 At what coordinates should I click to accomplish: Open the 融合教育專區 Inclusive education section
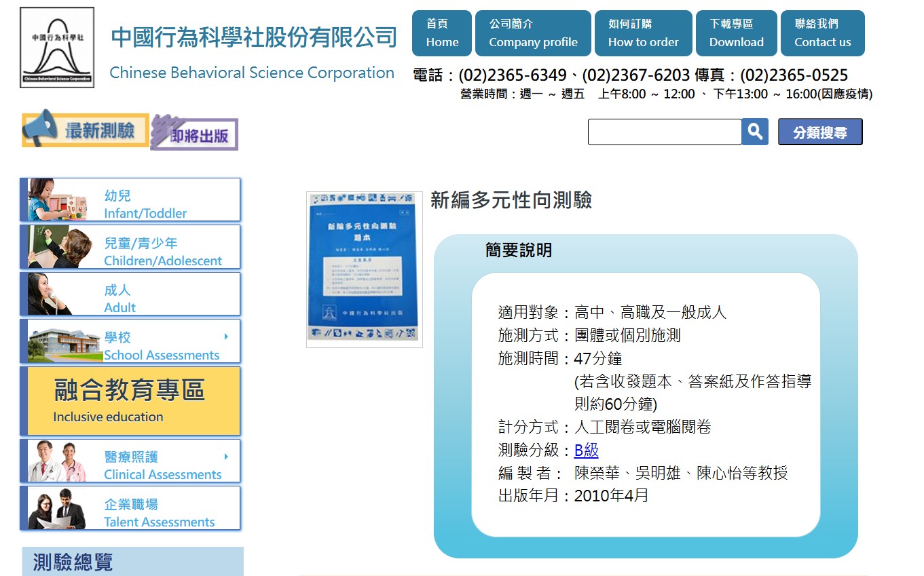point(130,401)
